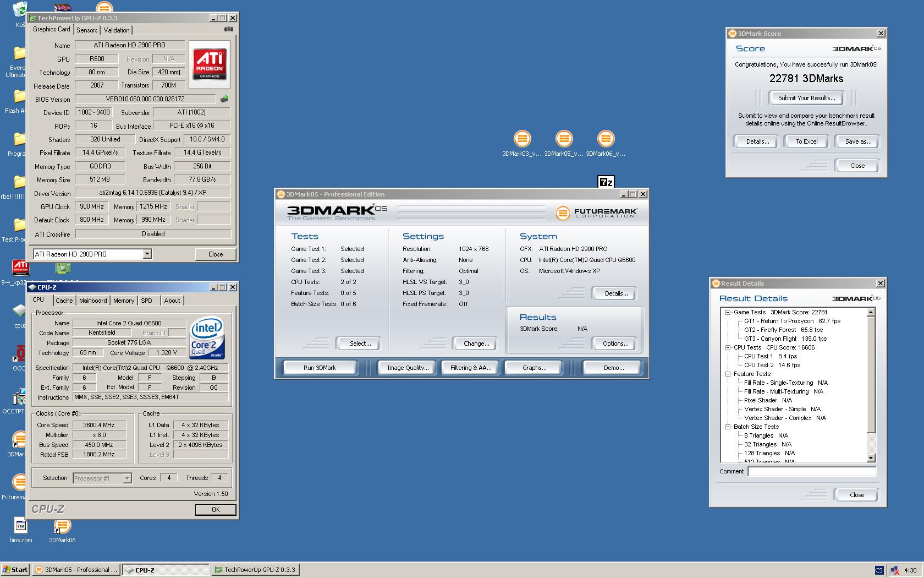Open Filtering & AA settings

click(x=470, y=368)
